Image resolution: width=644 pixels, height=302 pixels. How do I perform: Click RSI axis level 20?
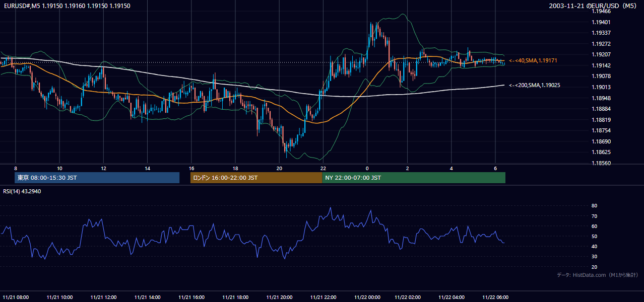(x=594, y=267)
